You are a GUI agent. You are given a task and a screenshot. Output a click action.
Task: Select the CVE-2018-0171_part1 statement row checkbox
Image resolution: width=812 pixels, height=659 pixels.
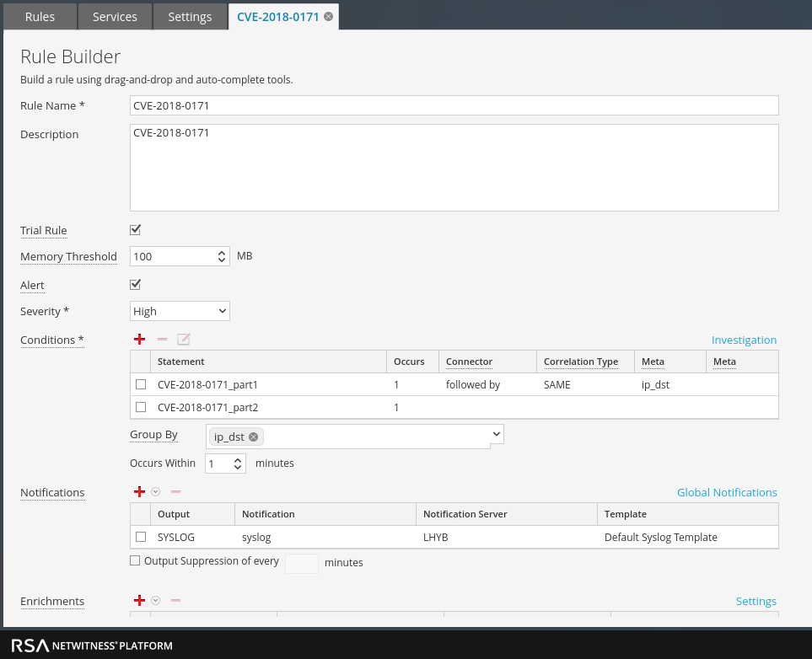[x=141, y=384]
